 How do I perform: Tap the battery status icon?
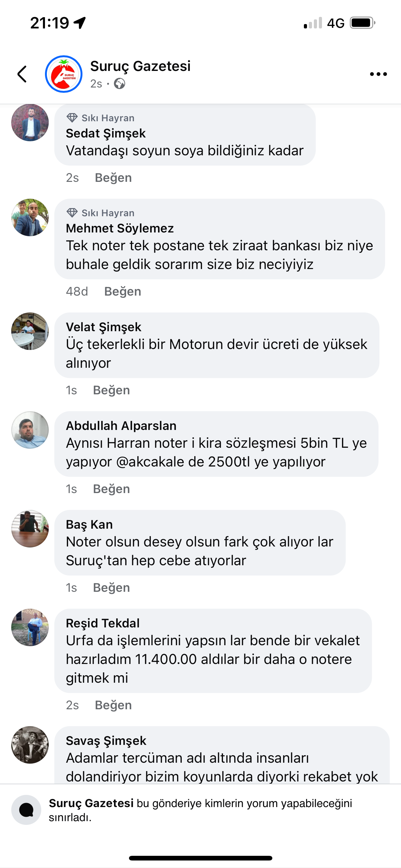(x=362, y=23)
